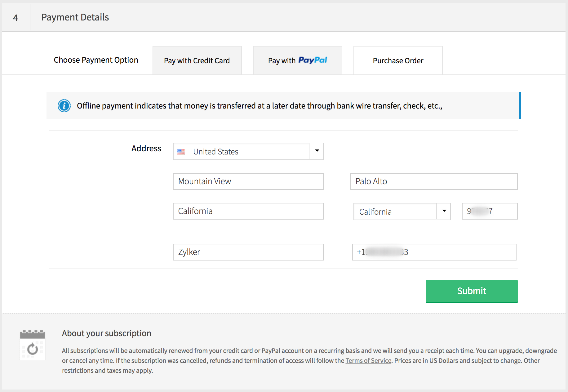
Task: Click the About your subscription heading
Action: [x=106, y=333]
